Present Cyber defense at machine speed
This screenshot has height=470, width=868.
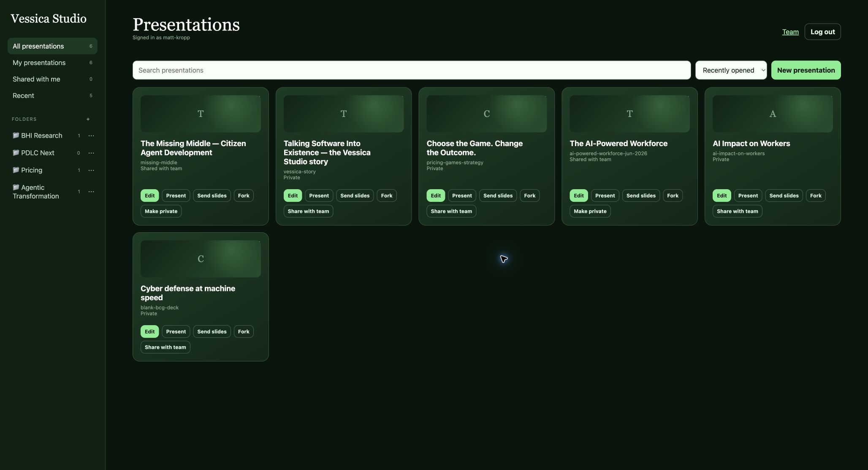tap(176, 331)
